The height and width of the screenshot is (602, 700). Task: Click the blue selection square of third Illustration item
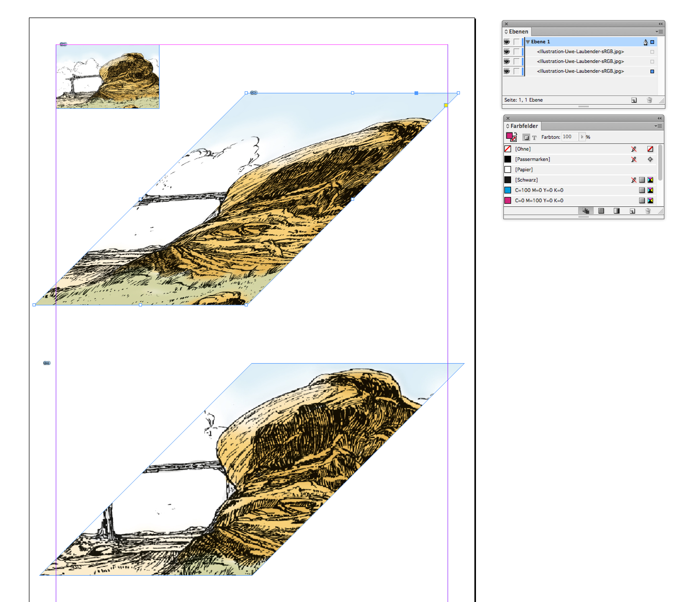[x=652, y=71]
